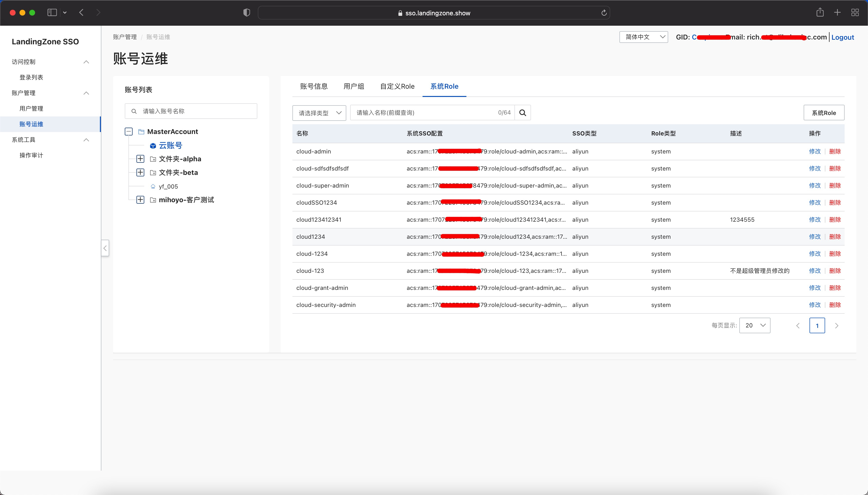Click the privacy shield icon

coord(247,13)
